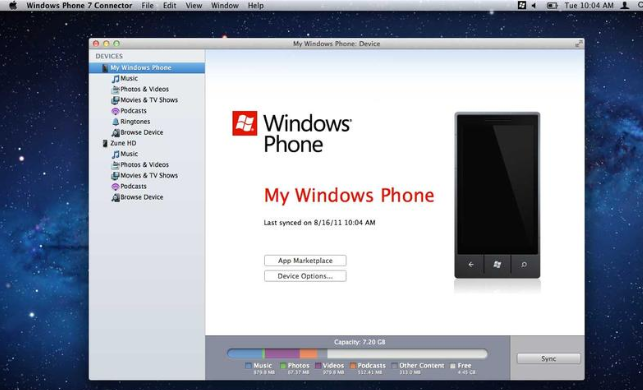The height and width of the screenshot is (390, 643).
Task: Open the Windows Phone 7 Connector menu
Action: pyautogui.click(x=79, y=5)
